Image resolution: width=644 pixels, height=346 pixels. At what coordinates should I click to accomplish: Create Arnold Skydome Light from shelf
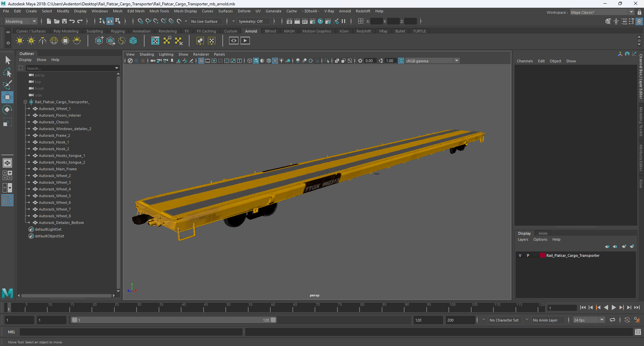[54, 41]
